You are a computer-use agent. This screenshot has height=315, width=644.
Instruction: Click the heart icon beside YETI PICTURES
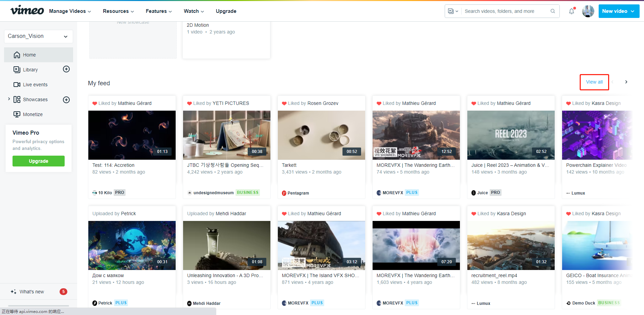click(x=190, y=103)
